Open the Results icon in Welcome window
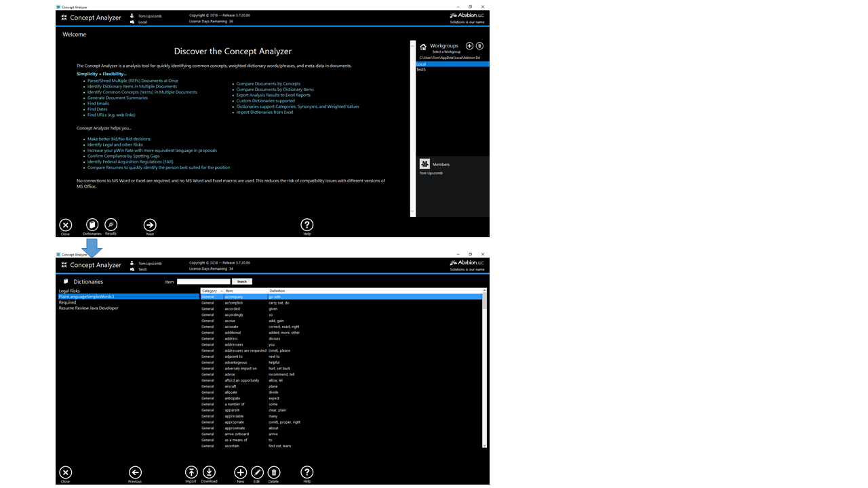The image size is (868, 488). point(111,224)
